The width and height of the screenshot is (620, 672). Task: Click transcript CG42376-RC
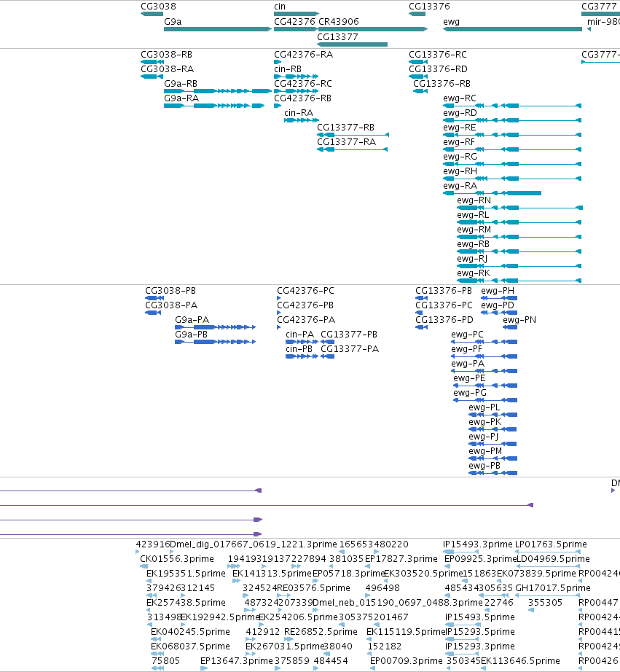(296, 91)
